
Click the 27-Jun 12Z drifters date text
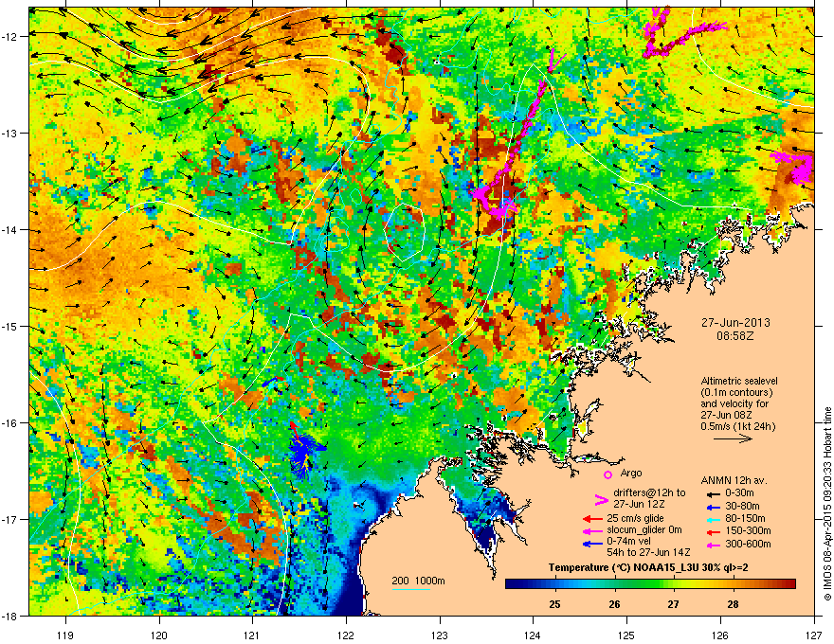click(637, 504)
